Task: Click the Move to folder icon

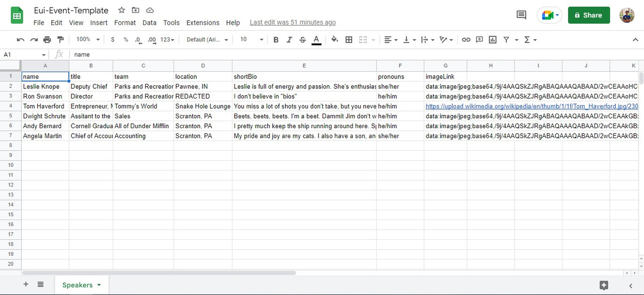Action: (x=135, y=10)
